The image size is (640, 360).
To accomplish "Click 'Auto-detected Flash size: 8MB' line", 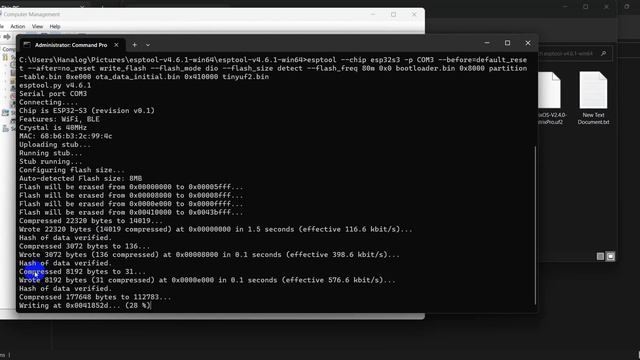I will click(x=80, y=179).
